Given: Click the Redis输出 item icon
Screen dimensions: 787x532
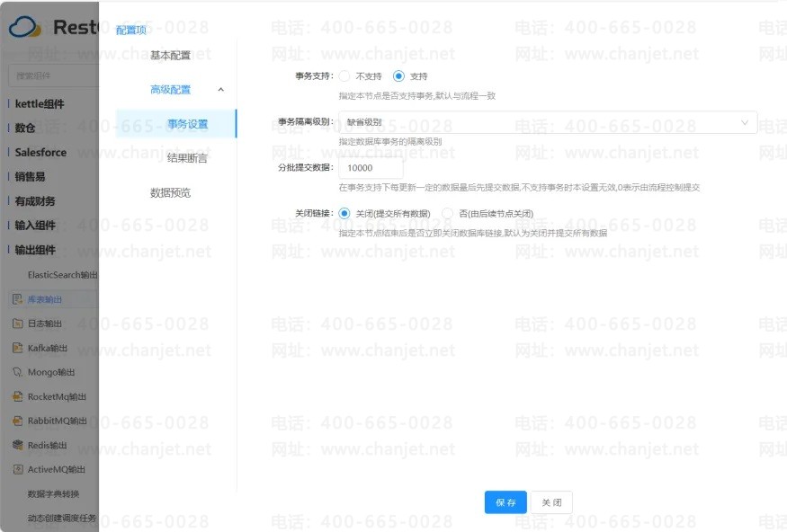Looking at the screenshot, I should tap(18, 445).
